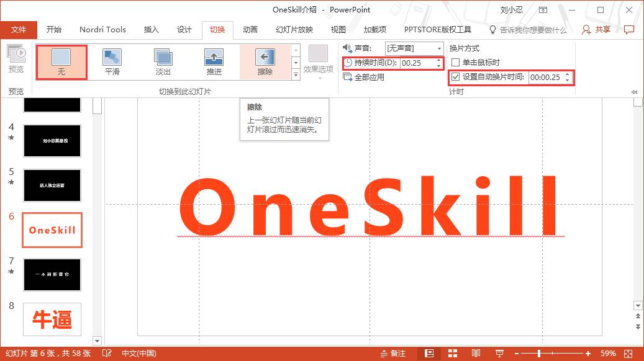Click the OneSkill text on slide
The width and height of the screenshot is (644, 361).
(x=368, y=206)
